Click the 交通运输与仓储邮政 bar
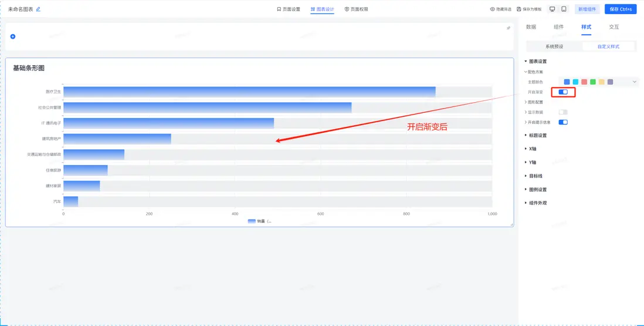 coord(94,154)
